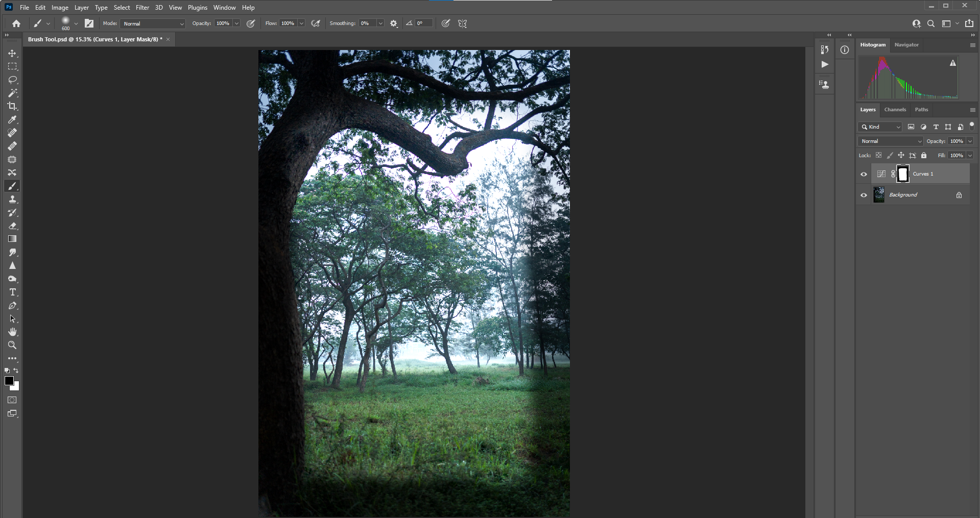Select the Horizontal Type tool
The height and width of the screenshot is (518, 980).
point(12,292)
